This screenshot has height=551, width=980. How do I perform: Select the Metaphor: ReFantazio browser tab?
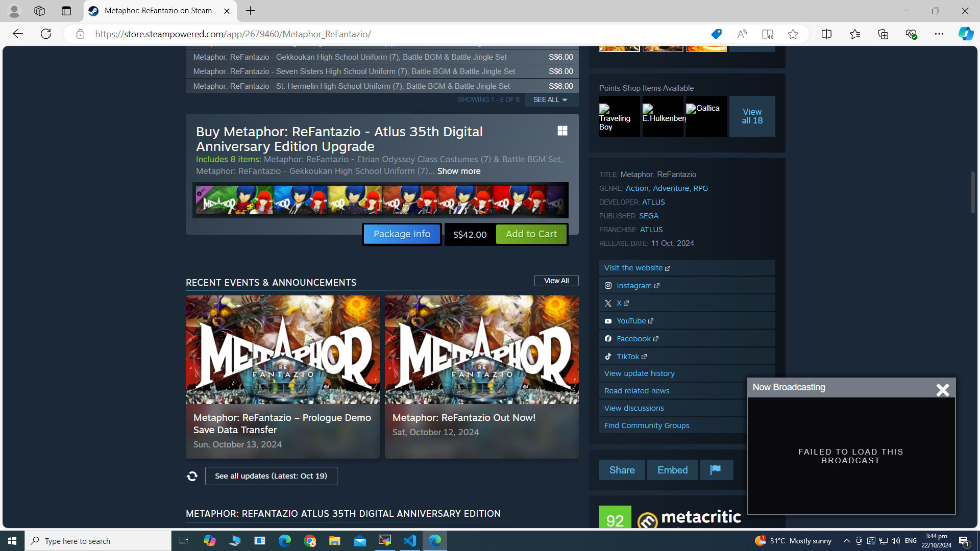pyautogui.click(x=158, y=11)
